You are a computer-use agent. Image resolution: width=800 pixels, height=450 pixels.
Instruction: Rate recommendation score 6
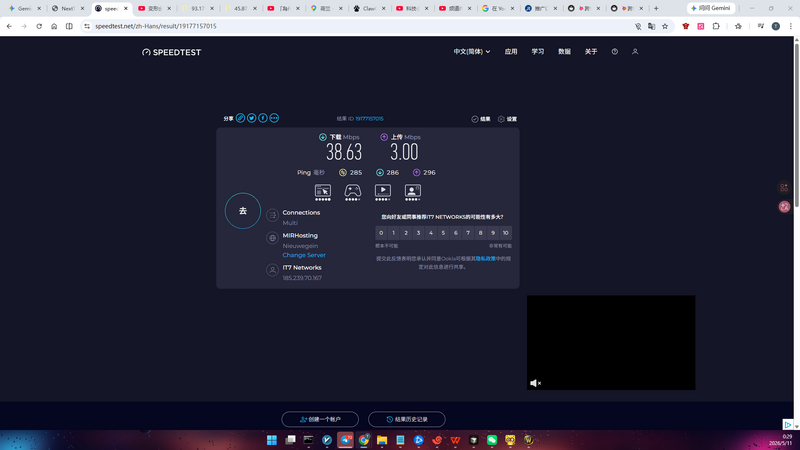click(456, 233)
